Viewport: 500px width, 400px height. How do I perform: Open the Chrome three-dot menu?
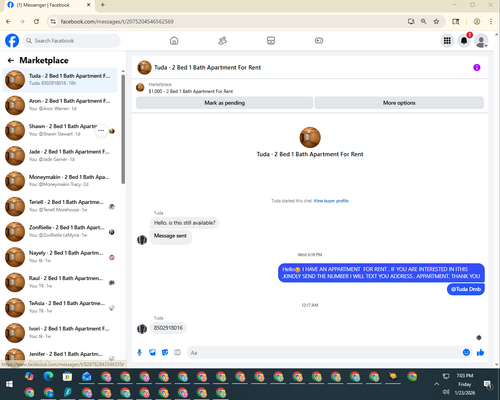coord(491,21)
